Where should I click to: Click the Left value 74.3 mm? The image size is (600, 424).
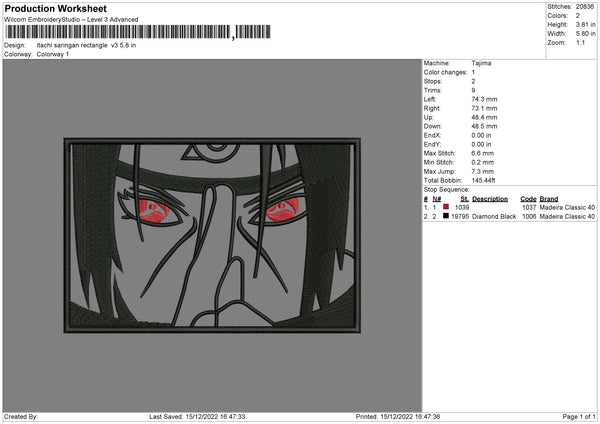[x=484, y=99]
